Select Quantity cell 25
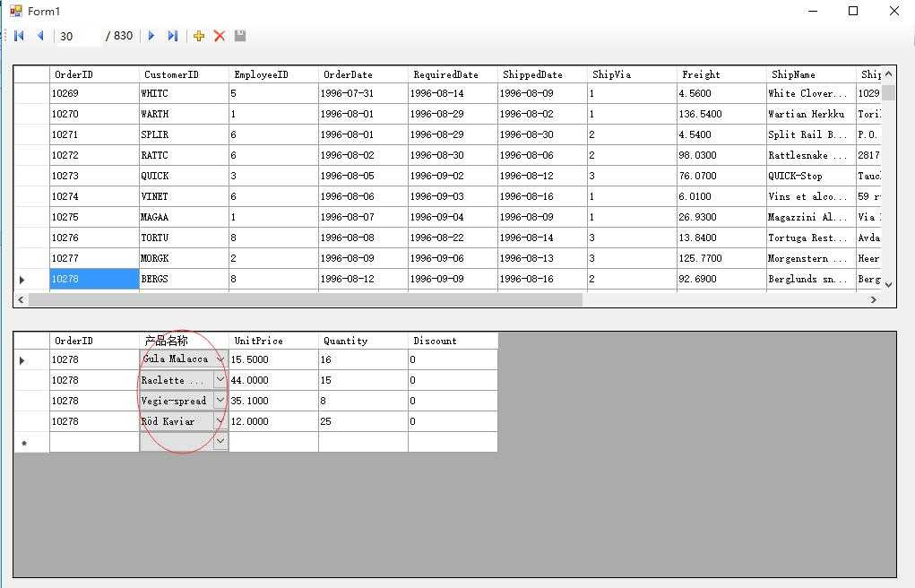This screenshot has height=588, width=915. 363,421
